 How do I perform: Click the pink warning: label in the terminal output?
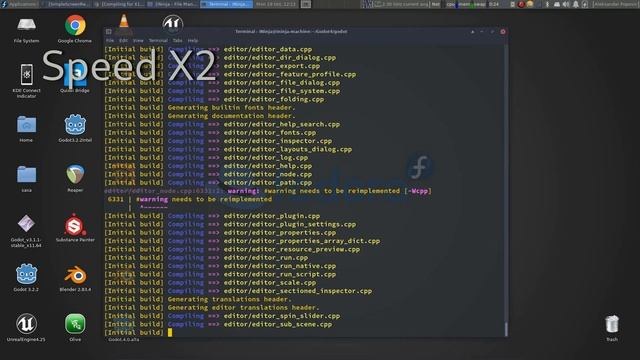(243, 191)
